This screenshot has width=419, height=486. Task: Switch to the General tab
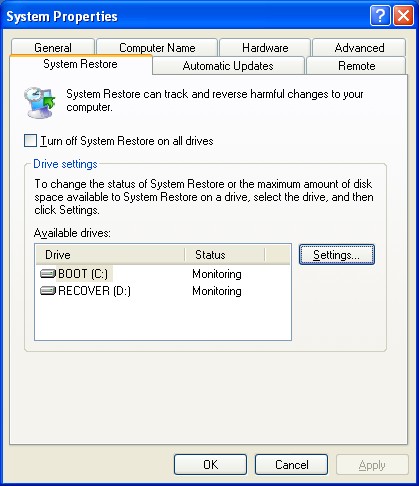click(53, 48)
